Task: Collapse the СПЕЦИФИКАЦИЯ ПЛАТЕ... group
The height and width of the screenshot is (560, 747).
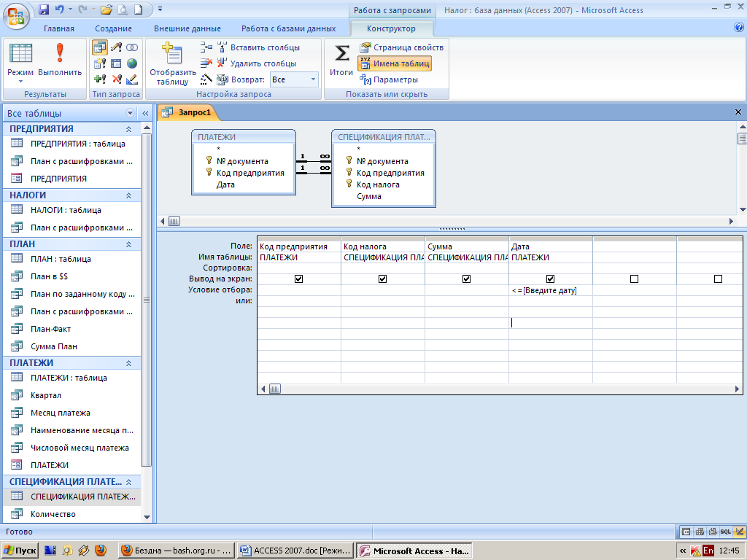Action: 128,482
